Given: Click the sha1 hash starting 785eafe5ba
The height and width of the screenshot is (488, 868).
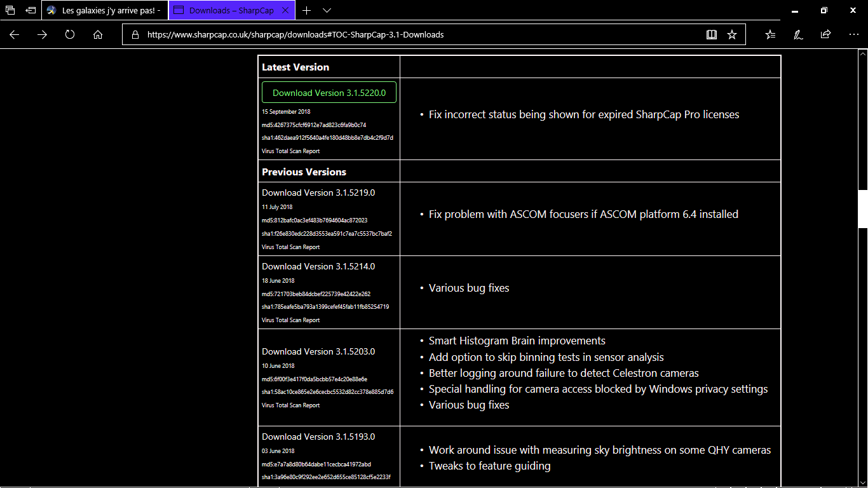Looking at the screenshot, I should tap(325, 307).
